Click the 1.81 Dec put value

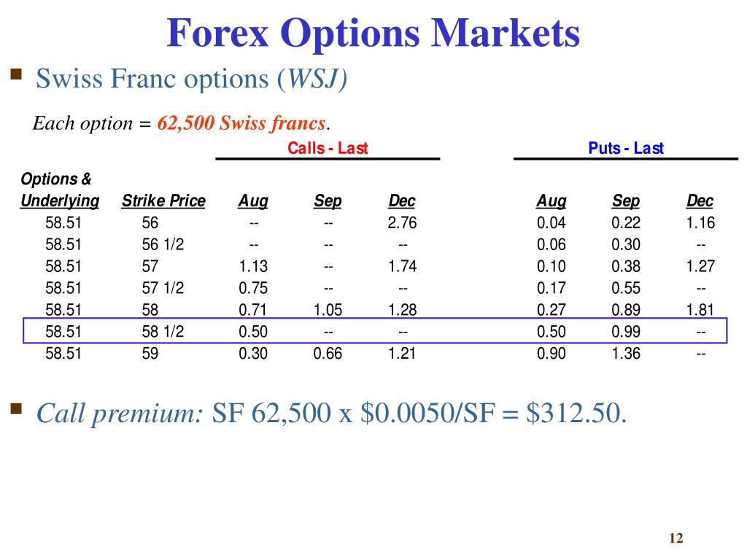pyautogui.click(x=700, y=310)
